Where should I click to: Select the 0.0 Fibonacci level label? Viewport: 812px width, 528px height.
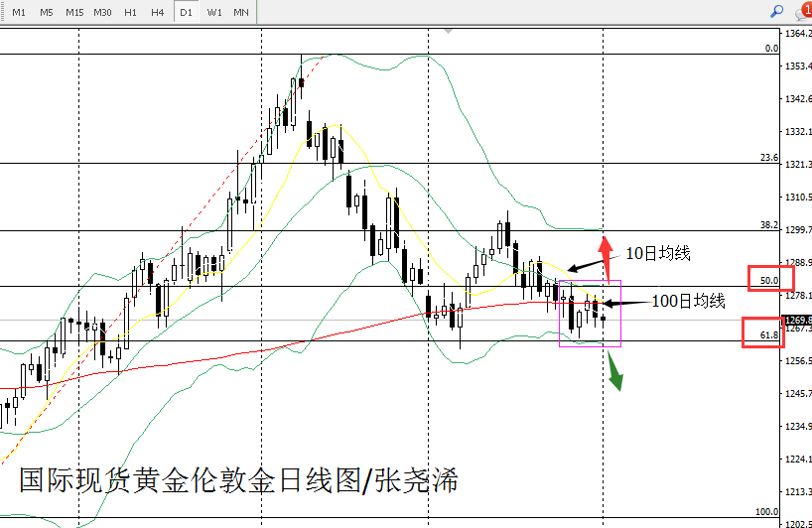pos(771,49)
